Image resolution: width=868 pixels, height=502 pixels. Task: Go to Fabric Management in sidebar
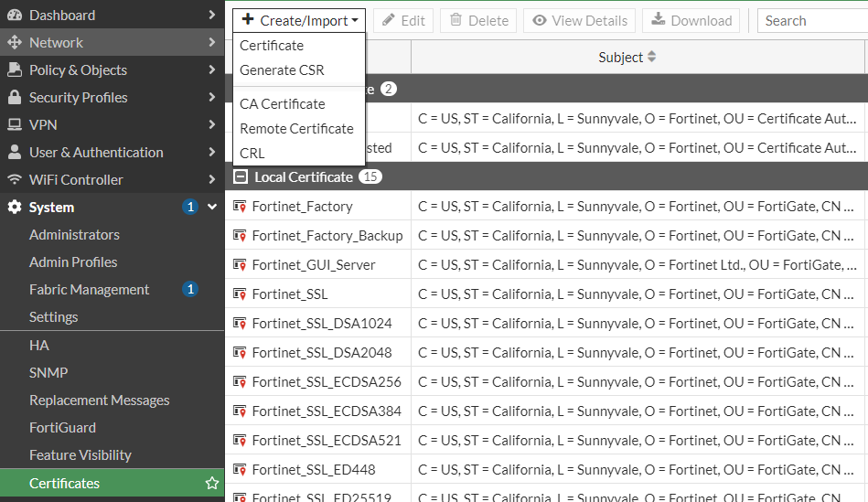point(89,289)
